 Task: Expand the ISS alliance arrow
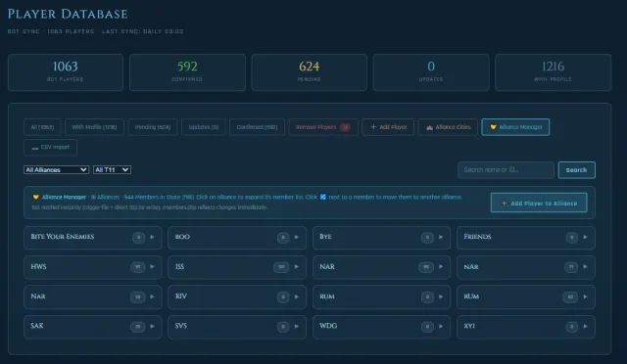pos(297,266)
